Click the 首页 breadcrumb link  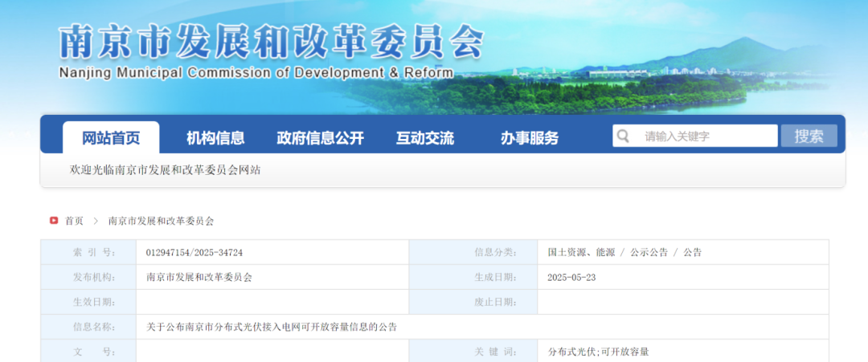click(x=74, y=221)
